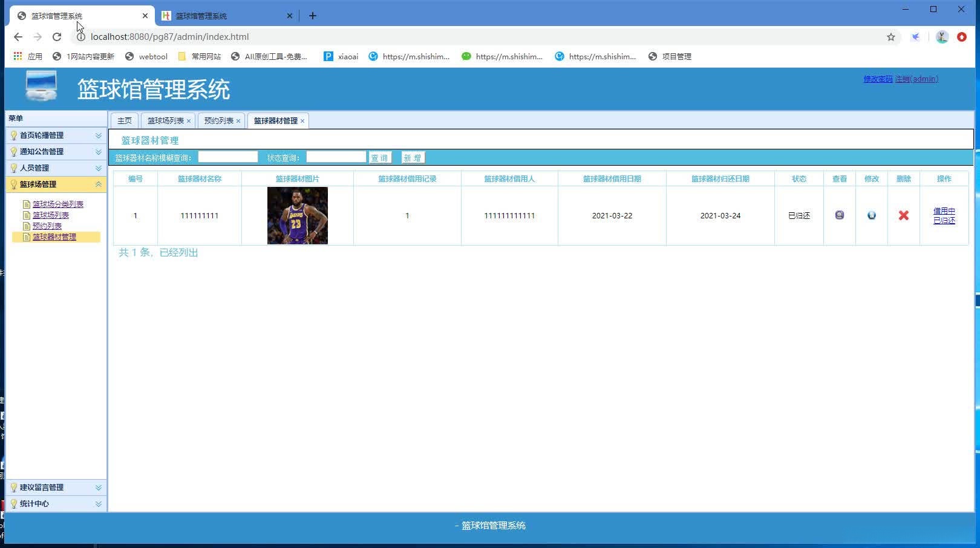Open the xiaoai bookmark

click(x=341, y=56)
